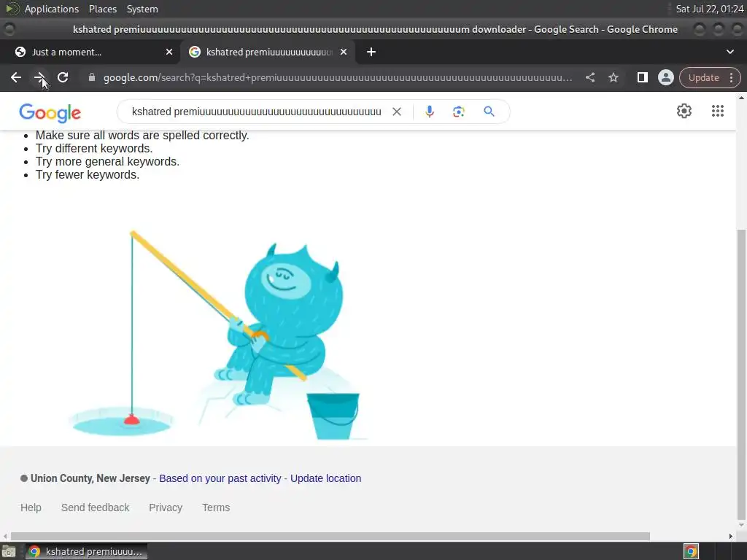Click the 'Update location' link
The width and height of the screenshot is (747, 560).
(326, 478)
